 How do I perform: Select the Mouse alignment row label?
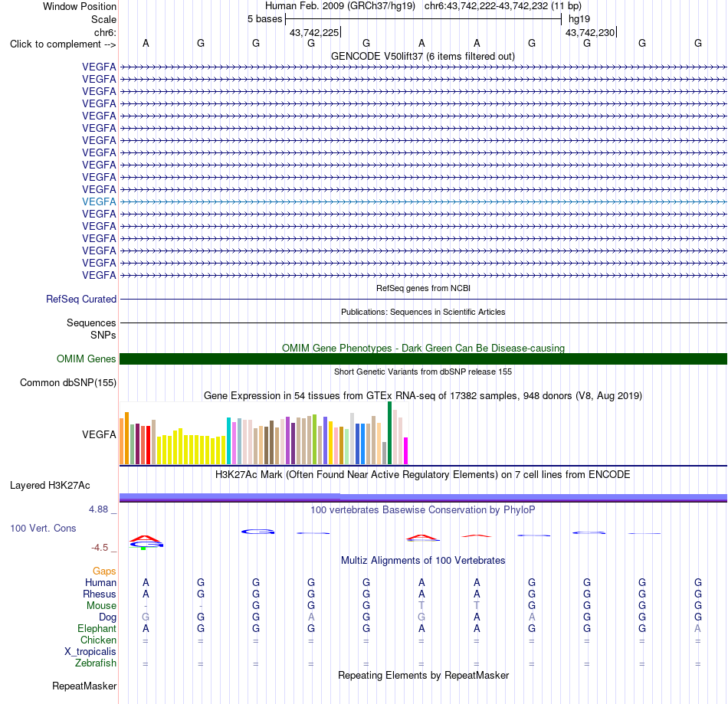point(101,606)
